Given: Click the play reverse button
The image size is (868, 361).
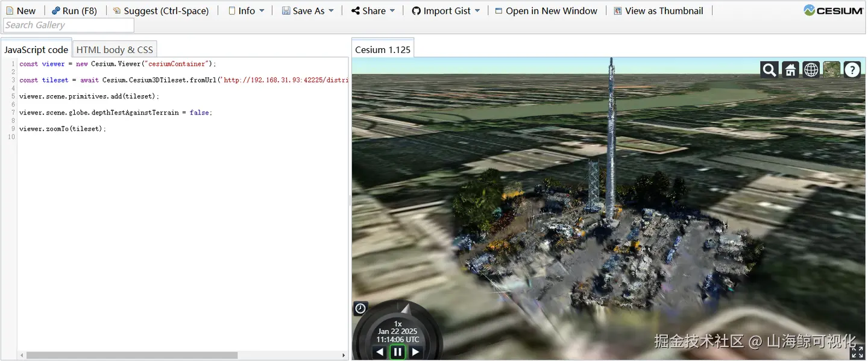Looking at the screenshot, I should click(x=379, y=353).
